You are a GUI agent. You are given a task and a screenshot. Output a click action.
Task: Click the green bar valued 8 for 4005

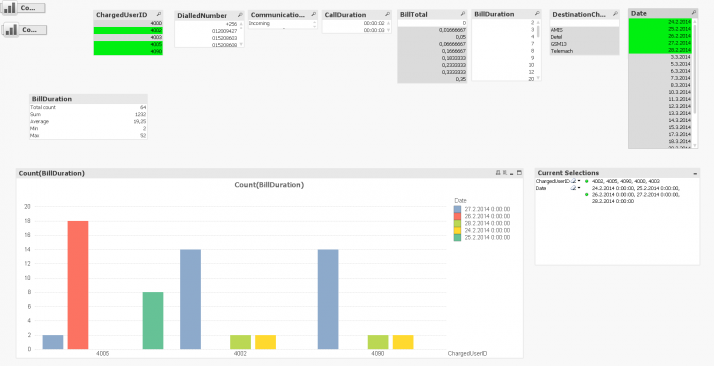tap(153, 320)
